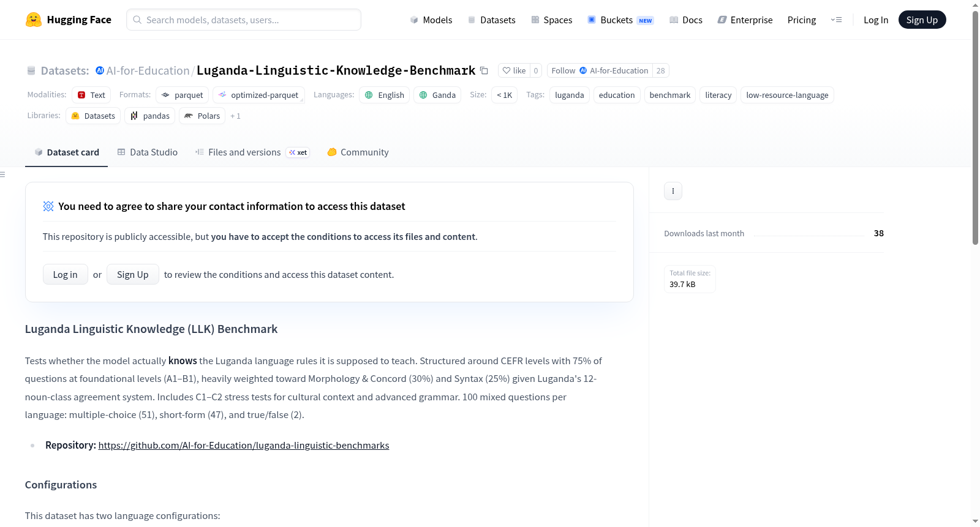Click the page vertical scrollbar
Viewport: 980px width, 527px height.
pyautogui.click(x=975, y=129)
